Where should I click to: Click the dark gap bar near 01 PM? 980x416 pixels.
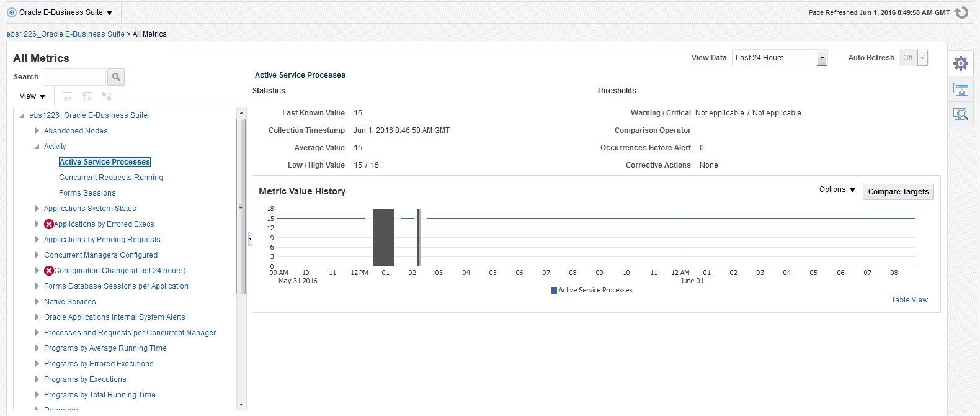coord(383,238)
